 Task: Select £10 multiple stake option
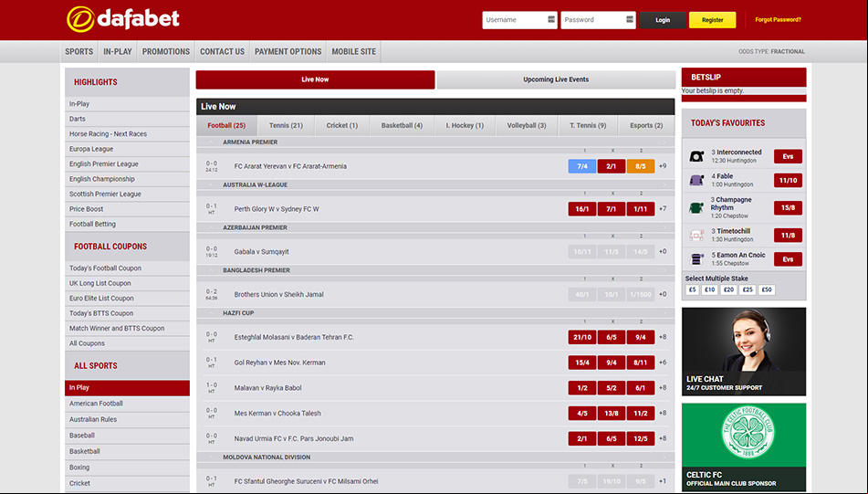tap(710, 289)
